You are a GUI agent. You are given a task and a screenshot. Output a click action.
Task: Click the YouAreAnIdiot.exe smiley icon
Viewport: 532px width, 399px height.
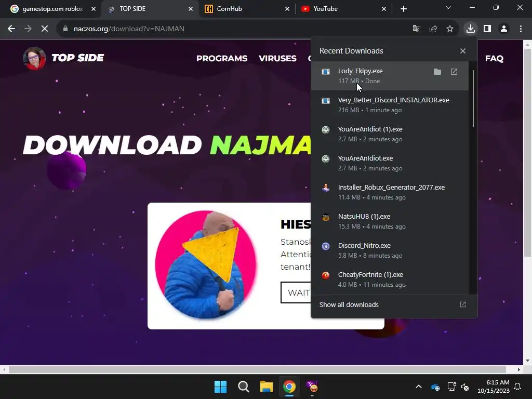[x=326, y=159]
